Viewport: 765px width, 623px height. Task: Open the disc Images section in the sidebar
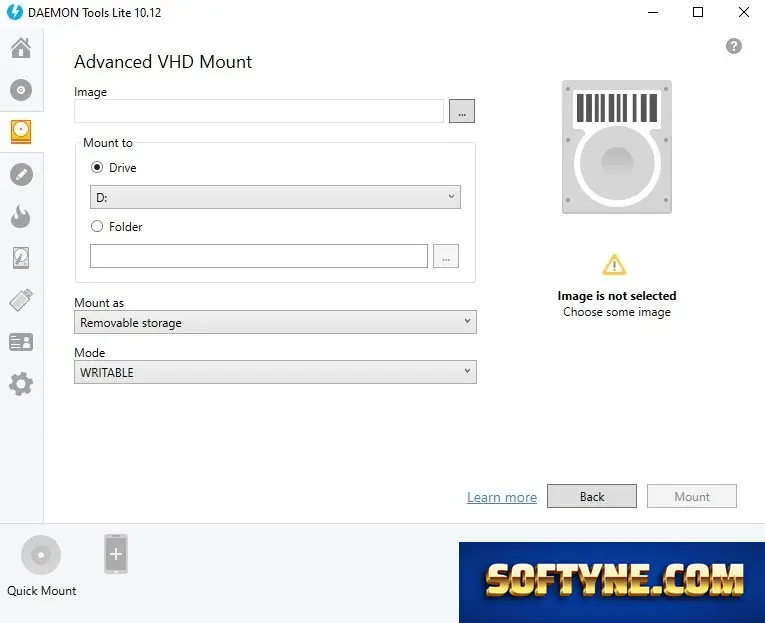pyautogui.click(x=21, y=90)
